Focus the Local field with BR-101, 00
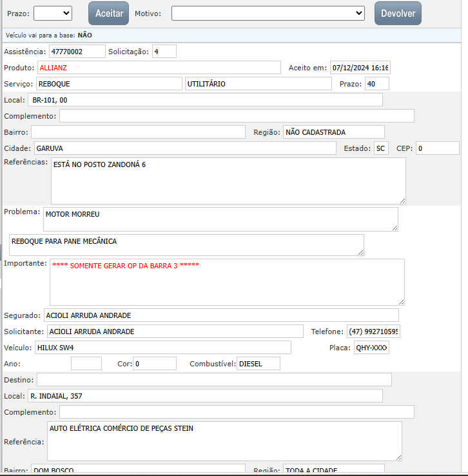This screenshot has height=476, width=468. click(x=205, y=99)
